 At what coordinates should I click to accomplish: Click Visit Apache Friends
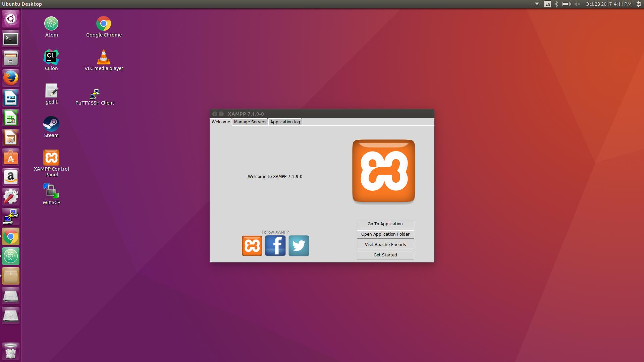tap(385, 244)
